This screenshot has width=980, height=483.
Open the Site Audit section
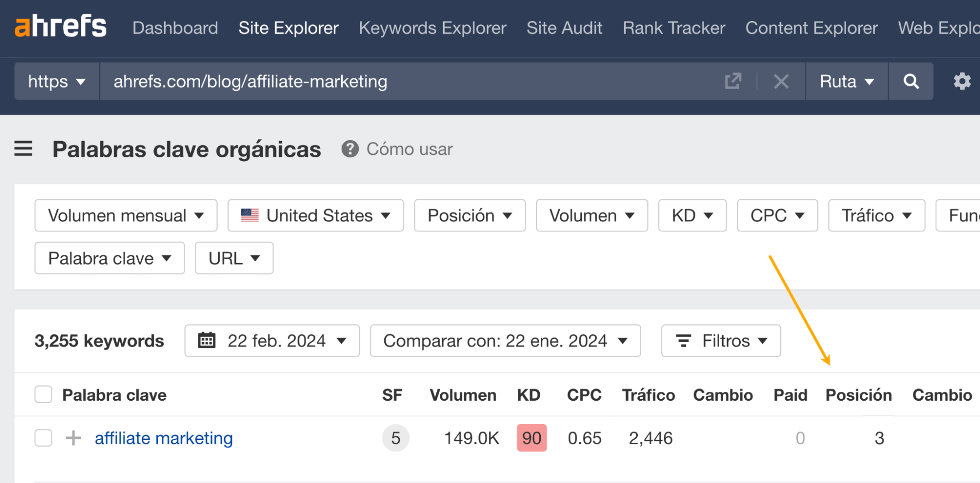[x=564, y=28]
